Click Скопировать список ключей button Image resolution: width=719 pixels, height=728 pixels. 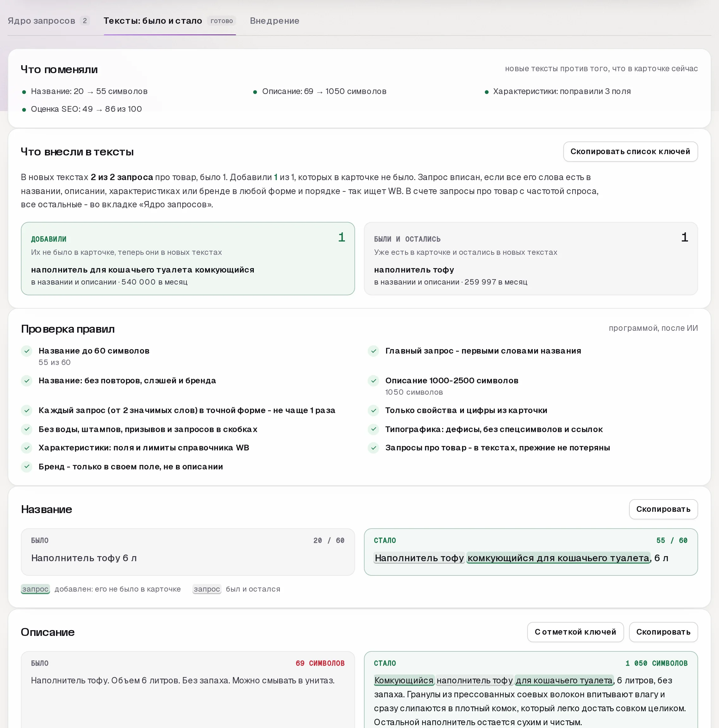click(x=630, y=152)
